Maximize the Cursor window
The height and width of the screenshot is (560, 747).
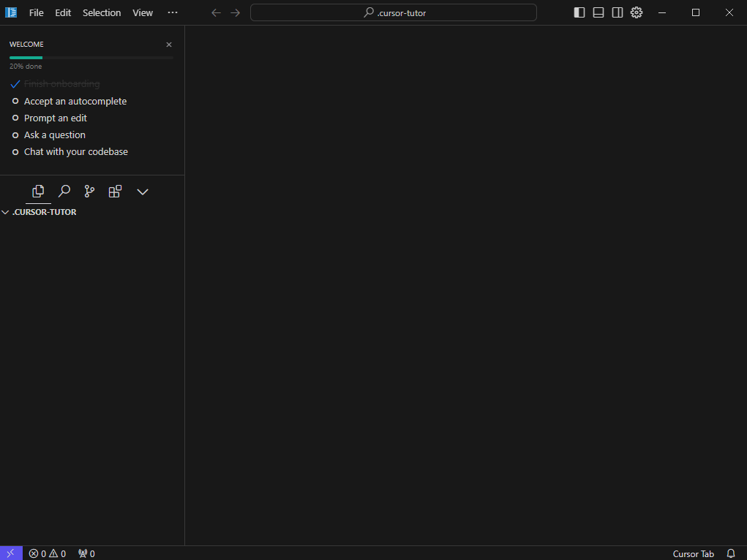click(696, 13)
